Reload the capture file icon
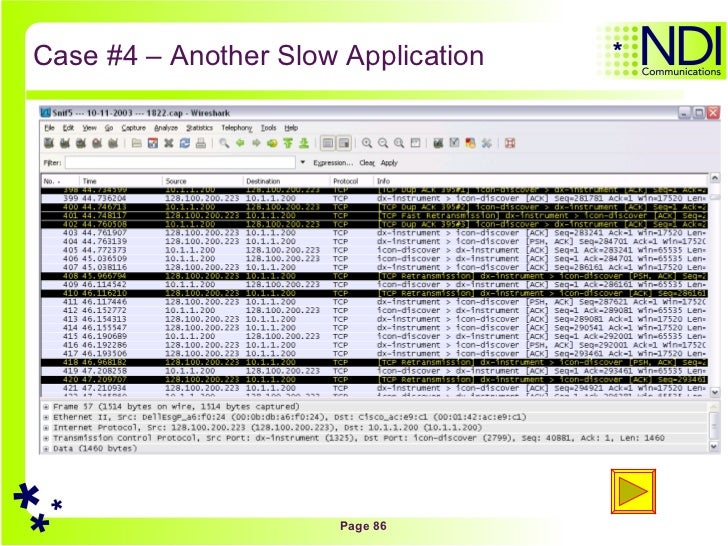Image resolution: width=728 pixels, height=546 pixels. [185, 143]
